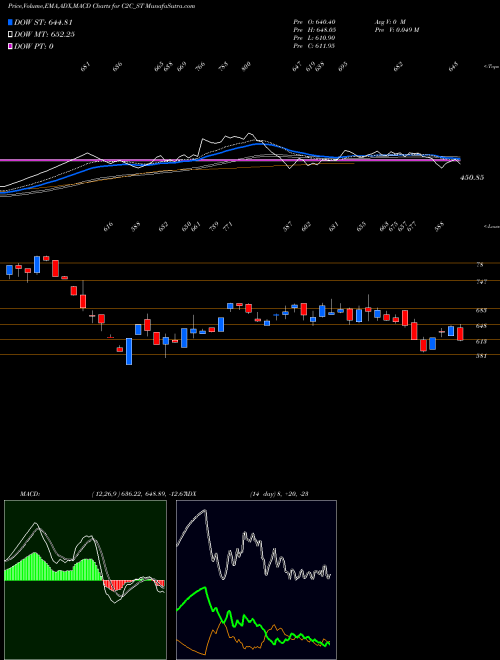Click inside the green MACD histogram panel
Viewport: 500px width, 660px height.
85,580
